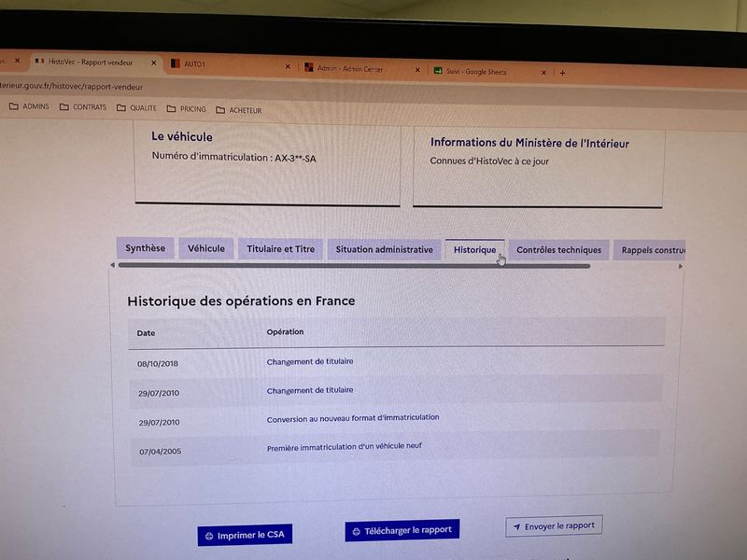Open the ACHETEUR bookmarks folder
747x560 pixels.
point(239,110)
